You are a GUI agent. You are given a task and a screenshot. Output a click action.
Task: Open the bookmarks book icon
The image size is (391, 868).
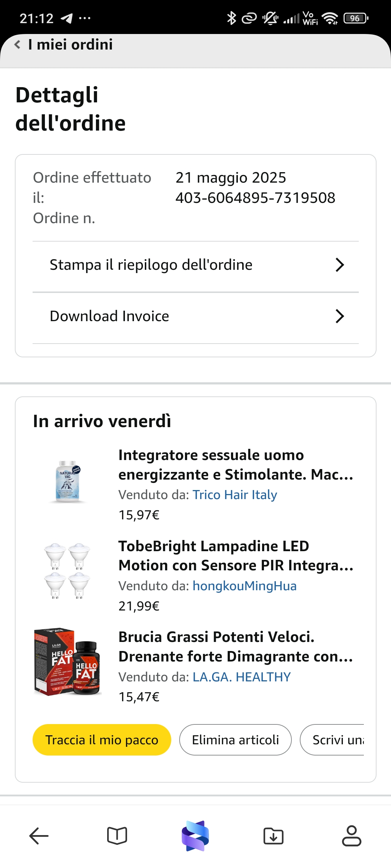117,836
